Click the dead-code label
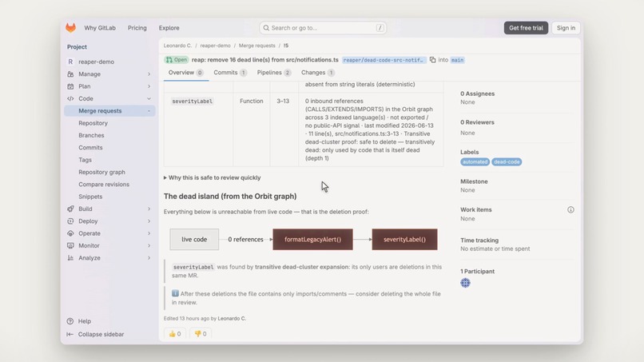Screen dimensions: 644x362 tap(507, 162)
